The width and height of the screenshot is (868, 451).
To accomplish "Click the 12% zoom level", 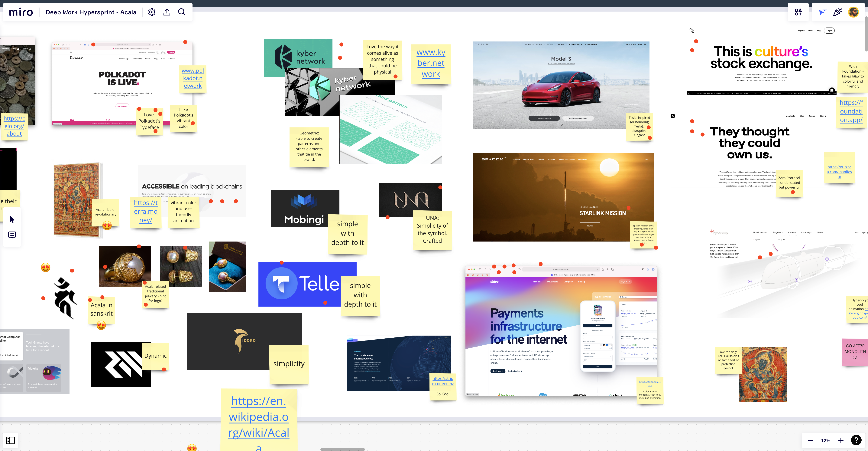I will (826, 441).
